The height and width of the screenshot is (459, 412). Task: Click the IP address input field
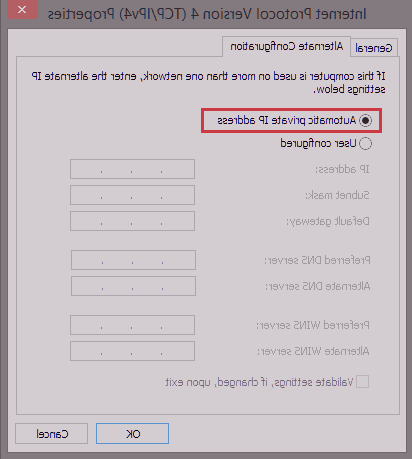(132, 169)
